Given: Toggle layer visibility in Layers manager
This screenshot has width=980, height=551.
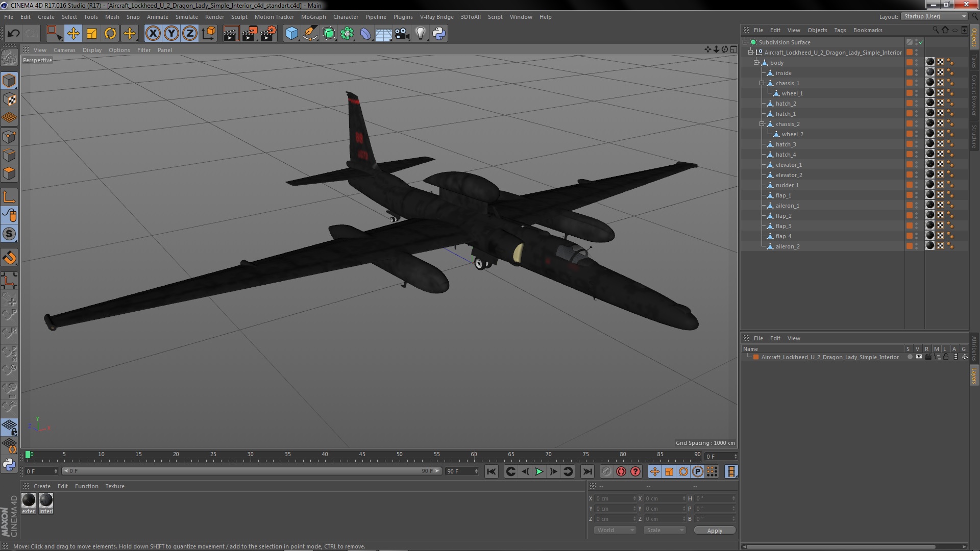Looking at the screenshot, I should [919, 357].
